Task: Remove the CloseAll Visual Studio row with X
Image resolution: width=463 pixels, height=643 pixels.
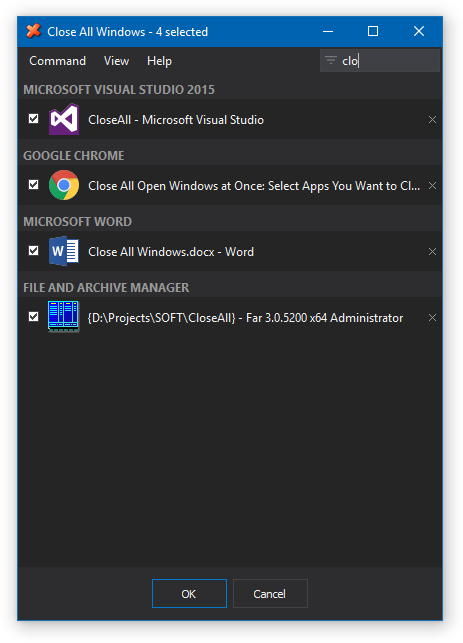Action: tap(432, 120)
